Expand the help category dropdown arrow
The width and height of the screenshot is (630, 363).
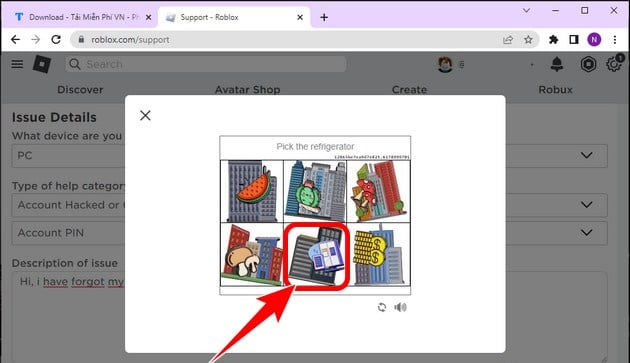coord(587,205)
